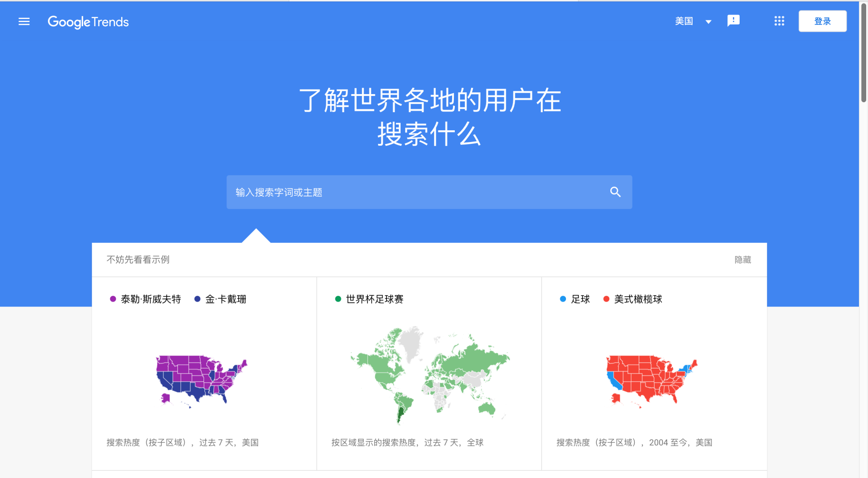
Task: Hide examples via the 隐藏 link
Action: click(x=742, y=260)
